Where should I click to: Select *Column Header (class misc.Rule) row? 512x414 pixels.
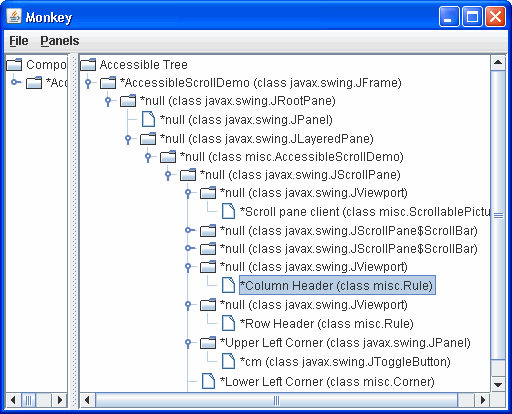338,285
